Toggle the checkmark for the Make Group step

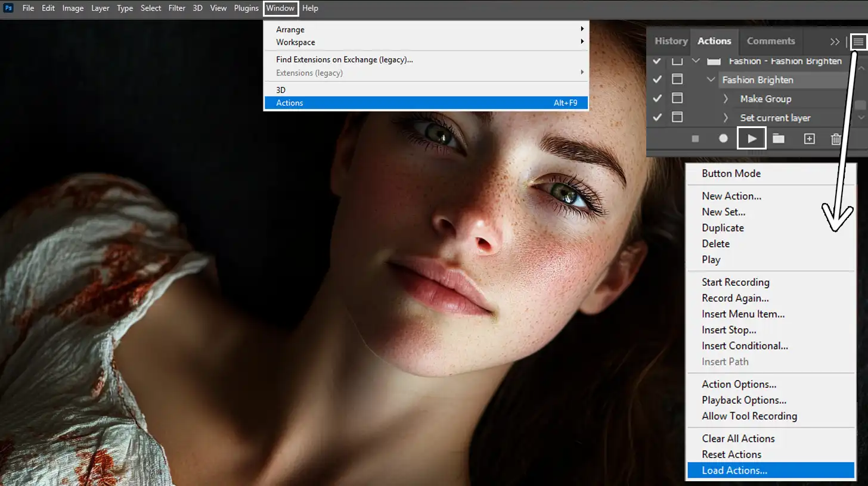tap(657, 98)
